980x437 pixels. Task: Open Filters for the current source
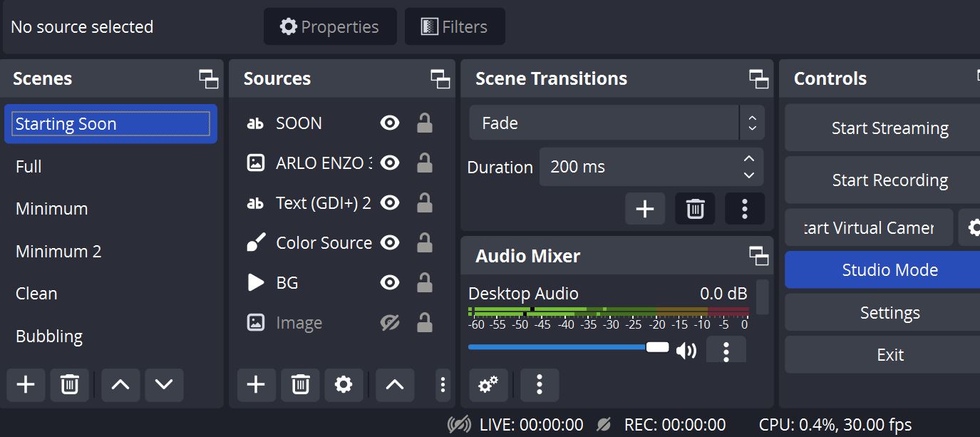pos(454,26)
